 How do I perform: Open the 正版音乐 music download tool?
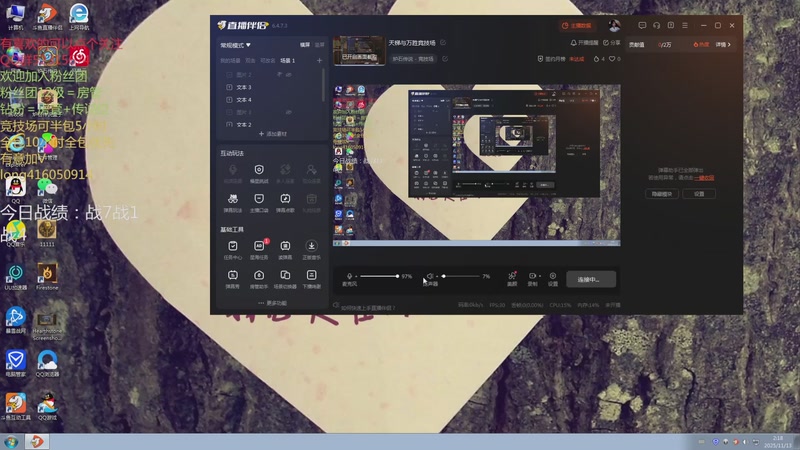pyautogui.click(x=311, y=250)
